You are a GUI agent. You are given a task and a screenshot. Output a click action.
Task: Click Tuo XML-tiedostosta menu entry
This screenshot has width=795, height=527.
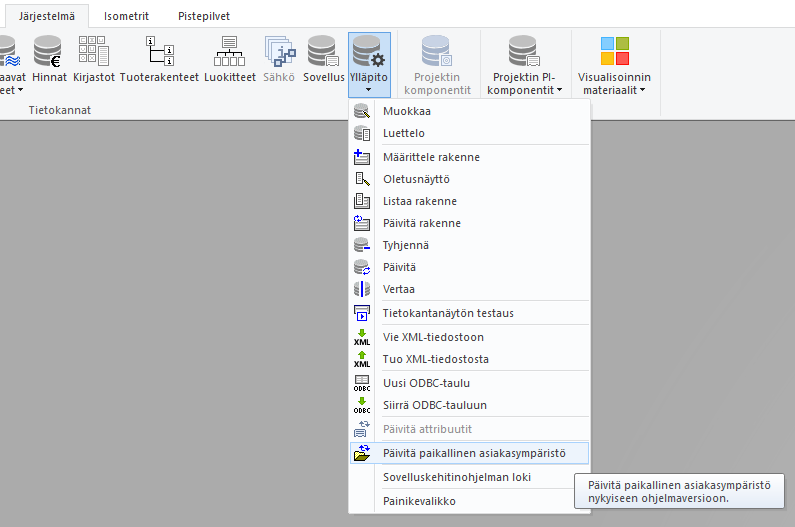(436, 359)
